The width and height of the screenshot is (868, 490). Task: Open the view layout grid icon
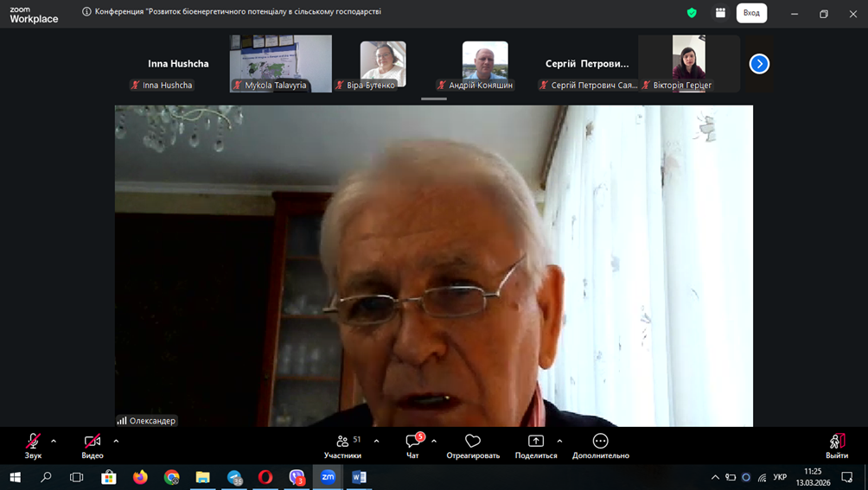pos(720,13)
